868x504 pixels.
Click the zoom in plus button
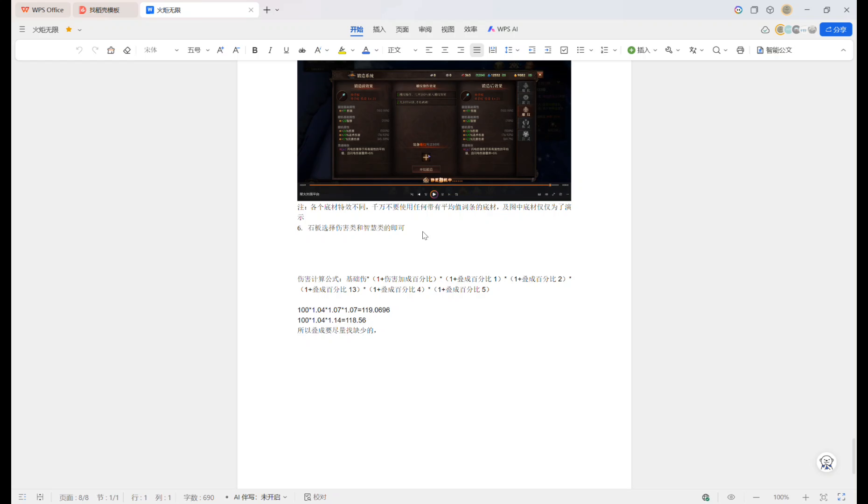(x=805, y=497)
